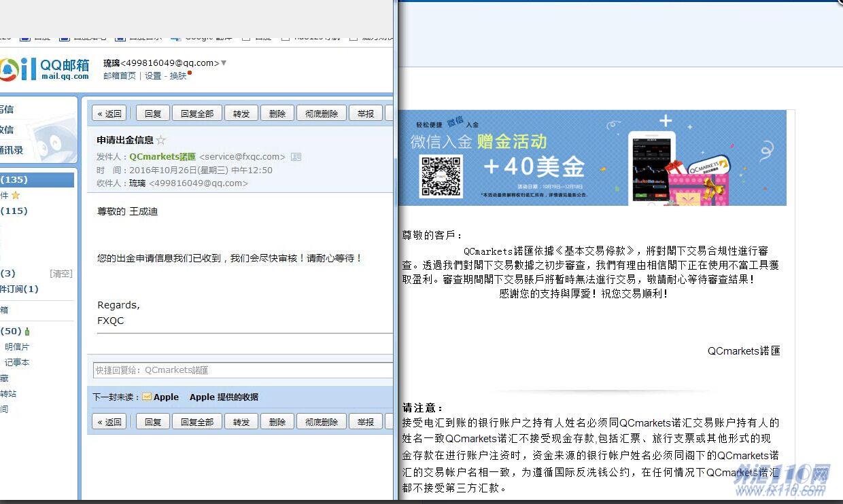Click the envelope icon beside next unread Apple
The width and height of the screenshot is (843, 504).
146,397
